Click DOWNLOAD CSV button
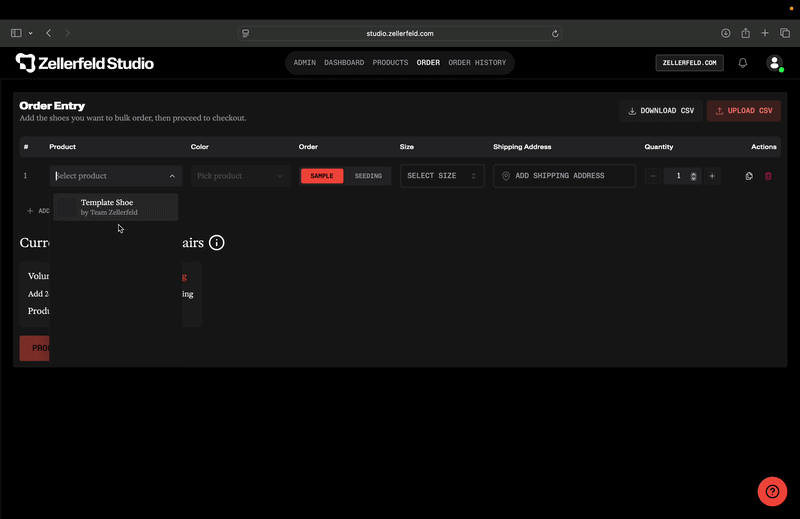This screenshot has width=800, height=519. pos(661,111)
